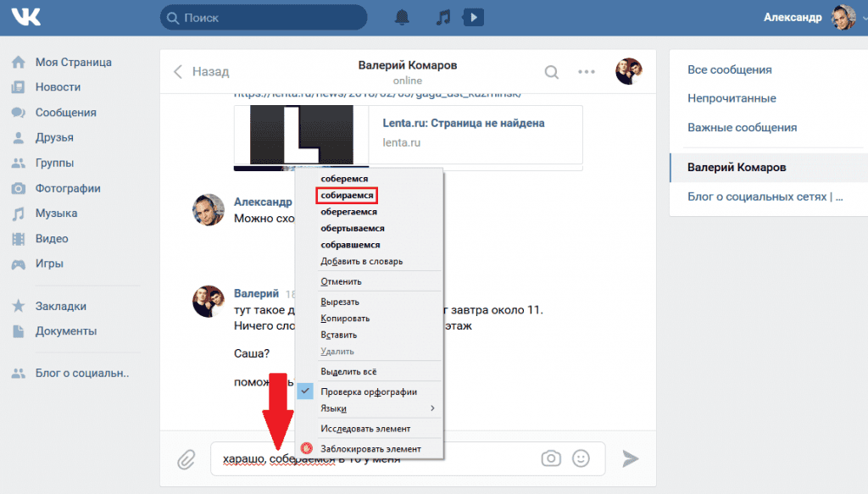
Task: Open Валерий Комаров avatar in chat header
Action: tap(629, 71)
